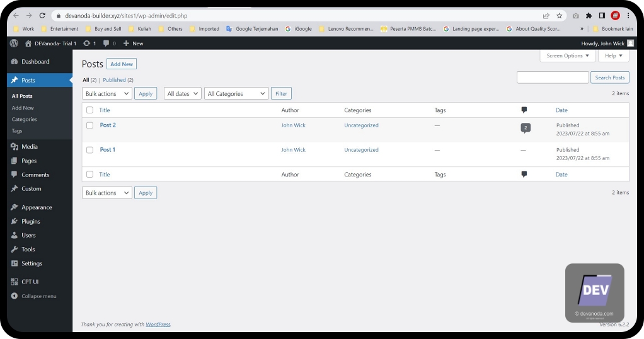Open the All dates dropdown
Image resolution: width=644 pixels, height=339 pixels.
click(182, 94)
